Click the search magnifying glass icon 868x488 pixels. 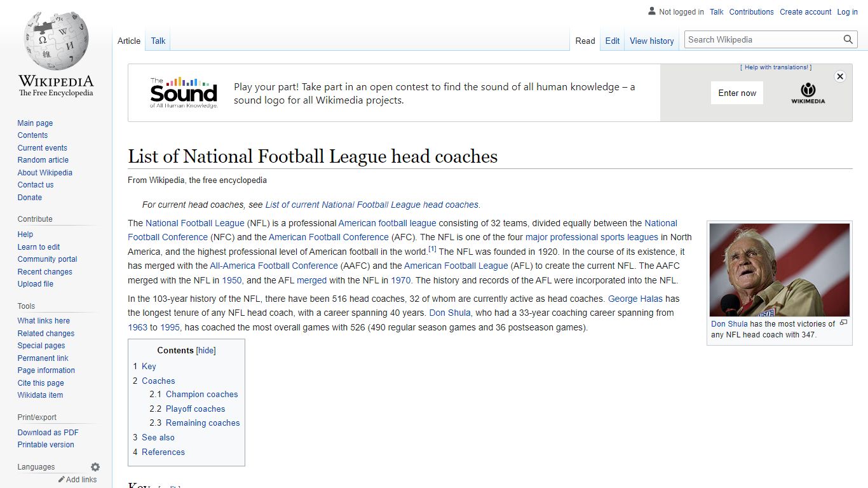click(x=848, y=39)
